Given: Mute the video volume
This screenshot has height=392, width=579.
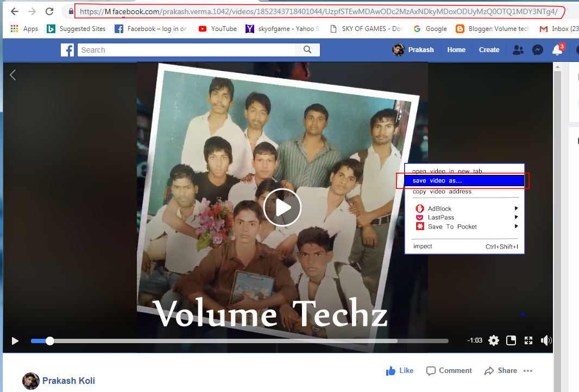Looking at the screenshot, I should 546,340.
